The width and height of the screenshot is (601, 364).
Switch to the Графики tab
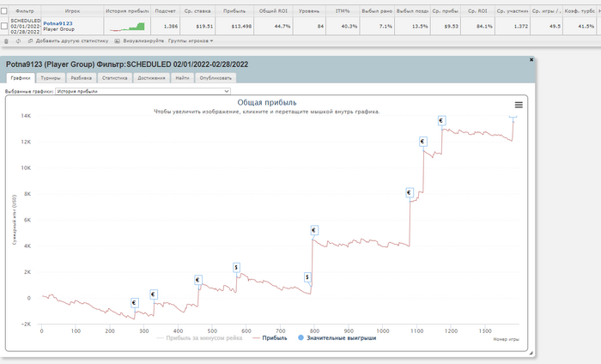coord(21,78)
